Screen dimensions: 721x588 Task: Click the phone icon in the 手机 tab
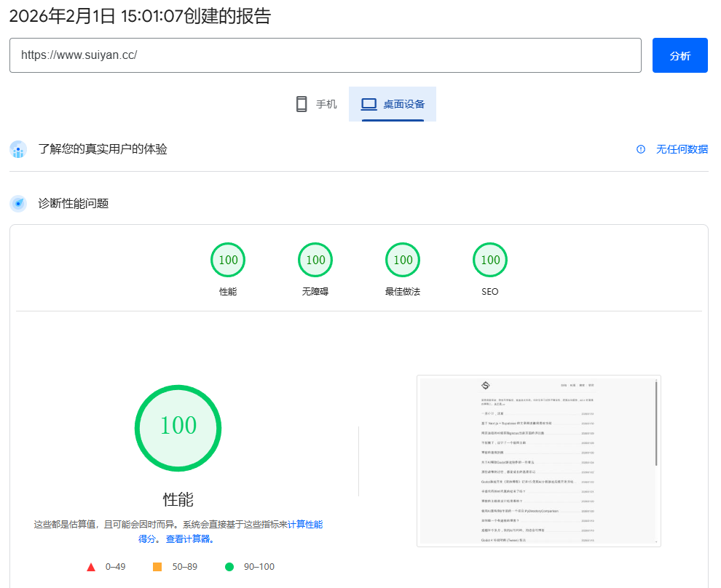pos(302,104)
